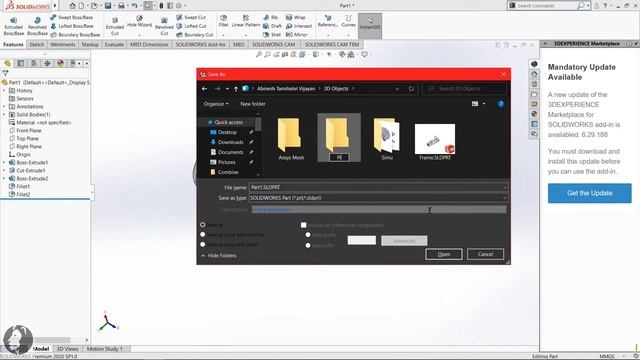The image size is (640, 360).
Task: Open the SOLIDWORKS CAM tab
Action: 273,44
